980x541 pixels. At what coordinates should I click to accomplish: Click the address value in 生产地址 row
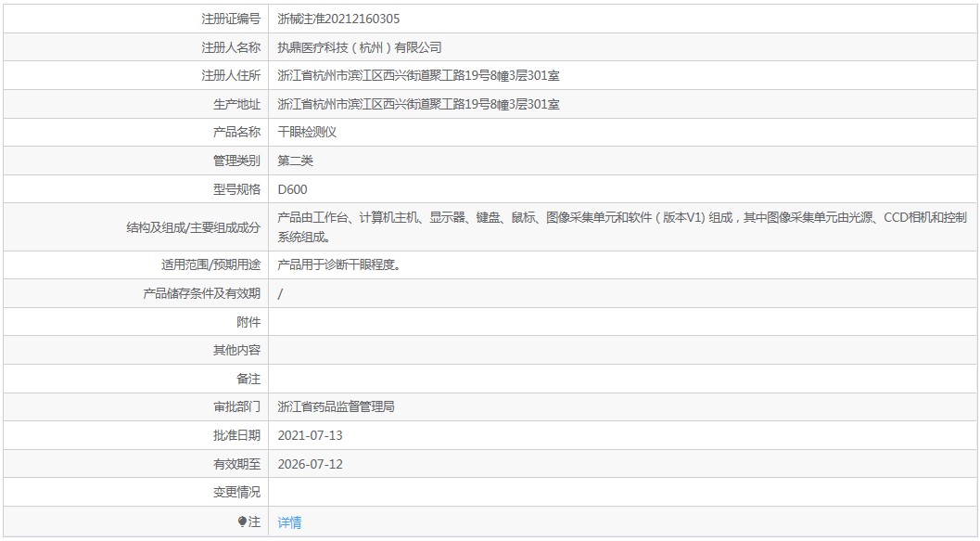pos(419,105)
